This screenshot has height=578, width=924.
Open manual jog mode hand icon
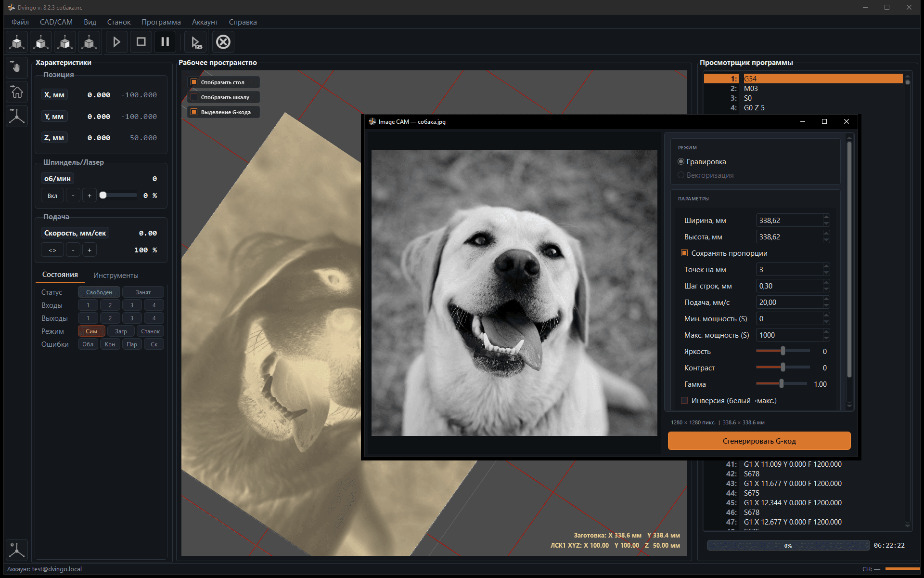(17, 68)
